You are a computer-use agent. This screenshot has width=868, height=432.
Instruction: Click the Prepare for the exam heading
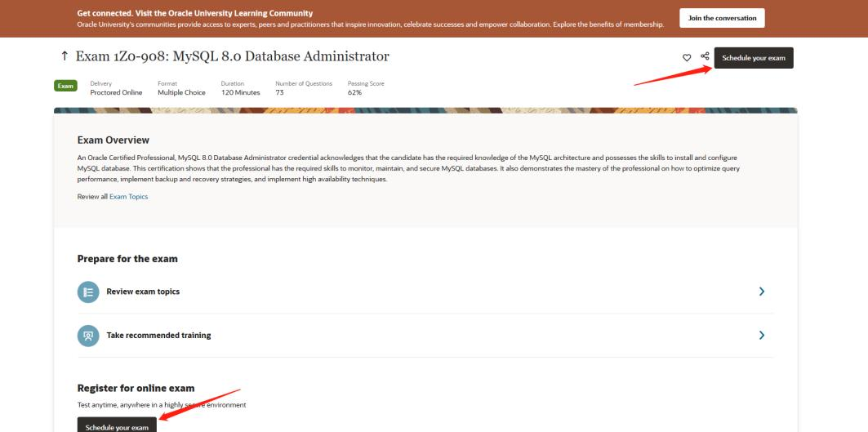click(x=127, y=259)
